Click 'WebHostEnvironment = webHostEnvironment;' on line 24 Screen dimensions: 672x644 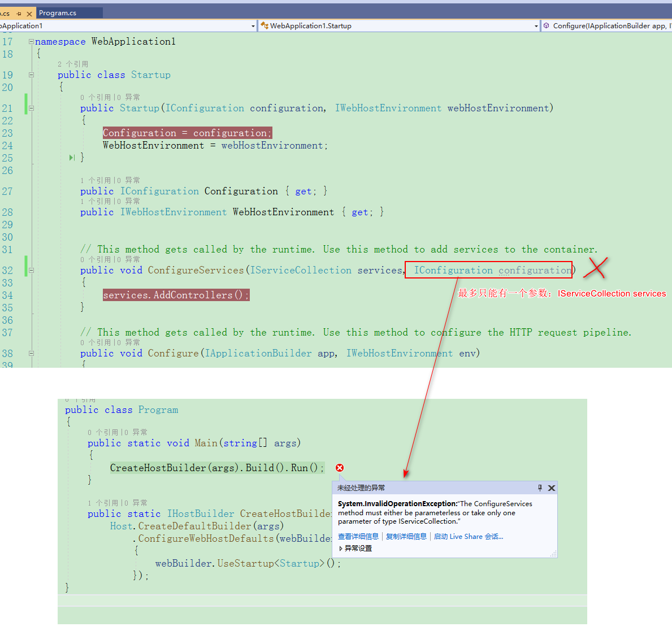(x=215, y=145)
